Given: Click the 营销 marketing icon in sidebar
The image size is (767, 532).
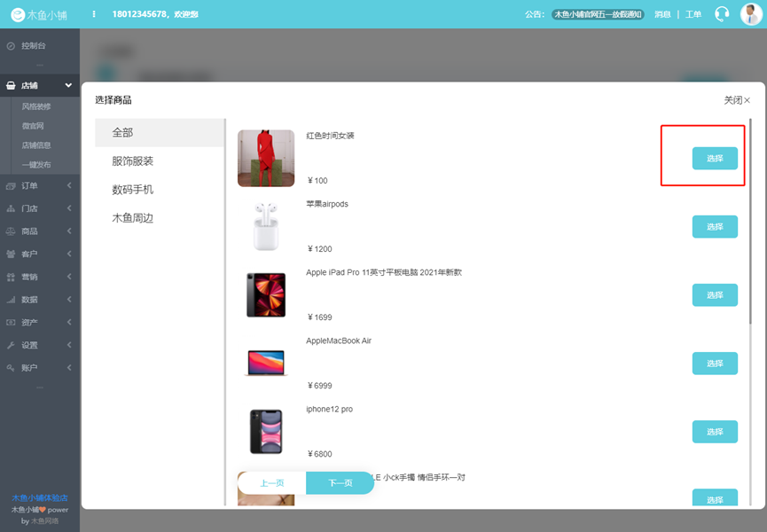Looking at the screenshot, I should click(x=11, y=277).
